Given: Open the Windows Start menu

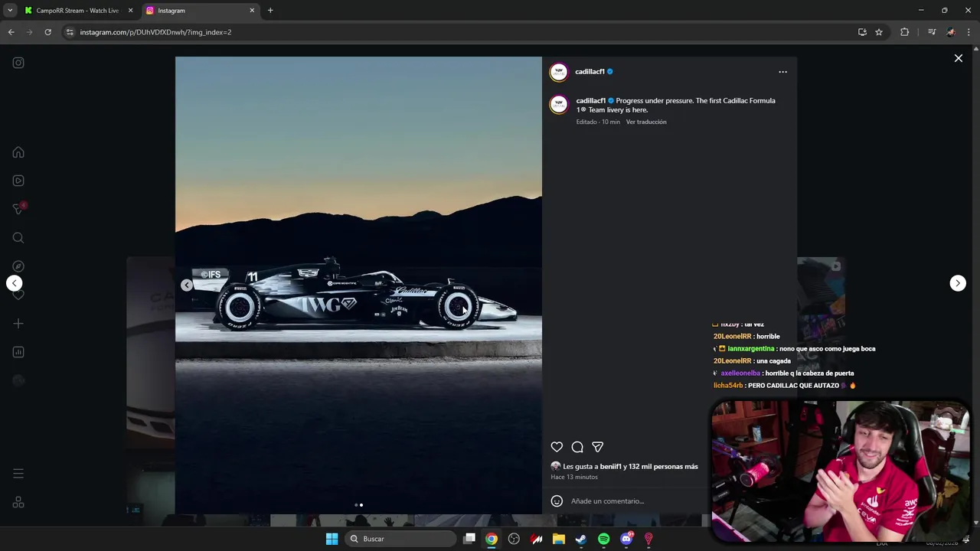Looking at the screenshot, I should [332, 539].
